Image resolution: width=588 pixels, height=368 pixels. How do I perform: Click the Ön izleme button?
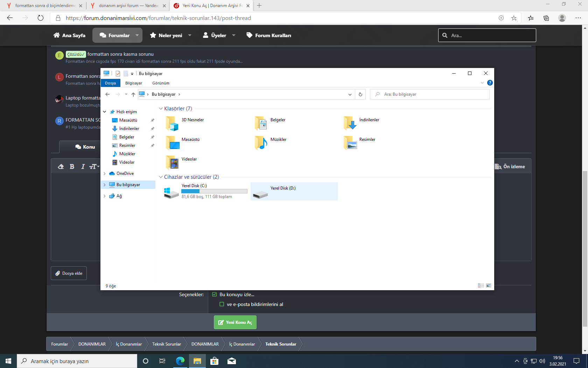tap(510, 166)
